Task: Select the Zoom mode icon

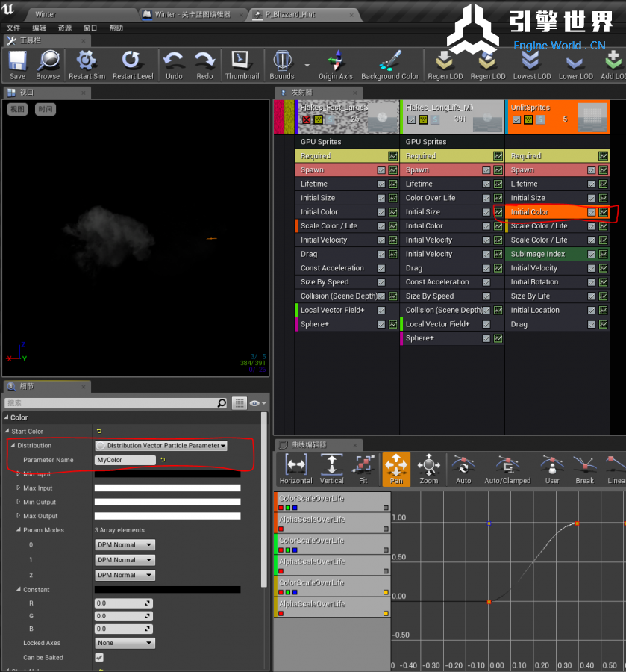Action: (x=428, y=465)
